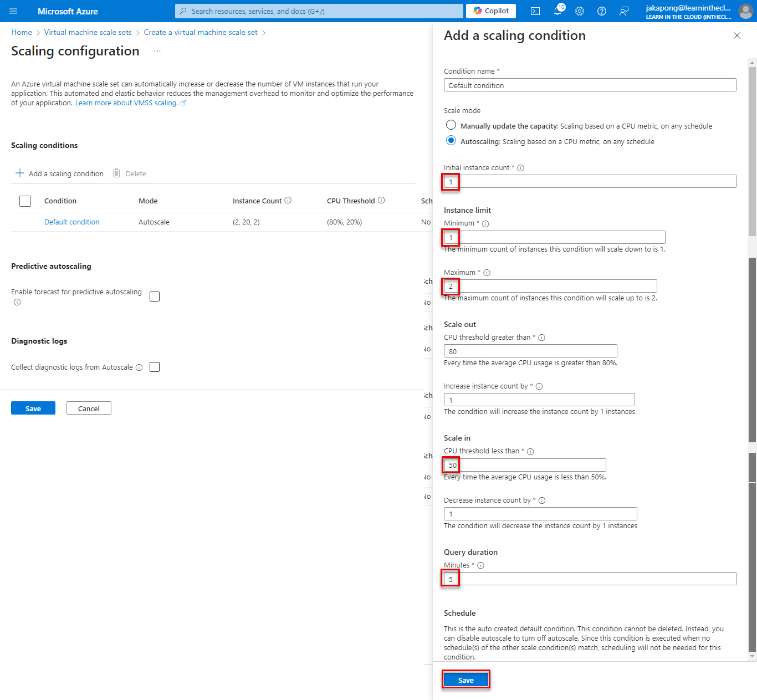The image size is (757, 700).
Task: Open the portal hamburger menu
Action: pyautogui.click(x=13, y=11)
